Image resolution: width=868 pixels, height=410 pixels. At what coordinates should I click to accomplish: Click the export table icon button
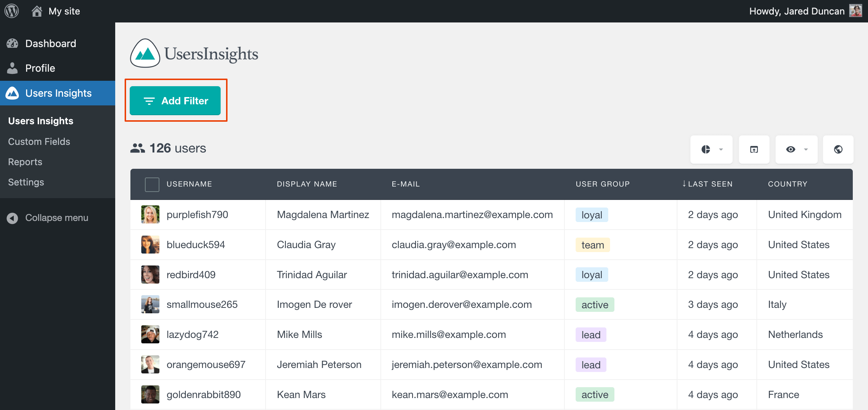pyautogui.click(x=754, y=149)
